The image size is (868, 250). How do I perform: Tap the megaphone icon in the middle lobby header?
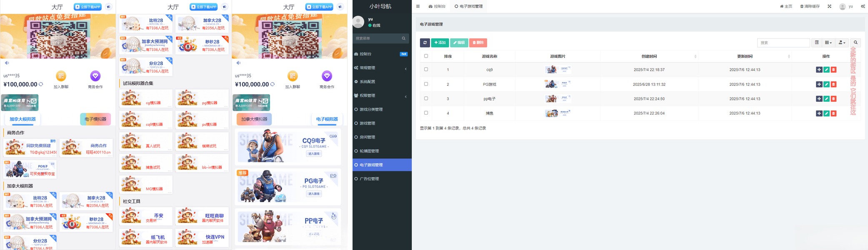225,7
